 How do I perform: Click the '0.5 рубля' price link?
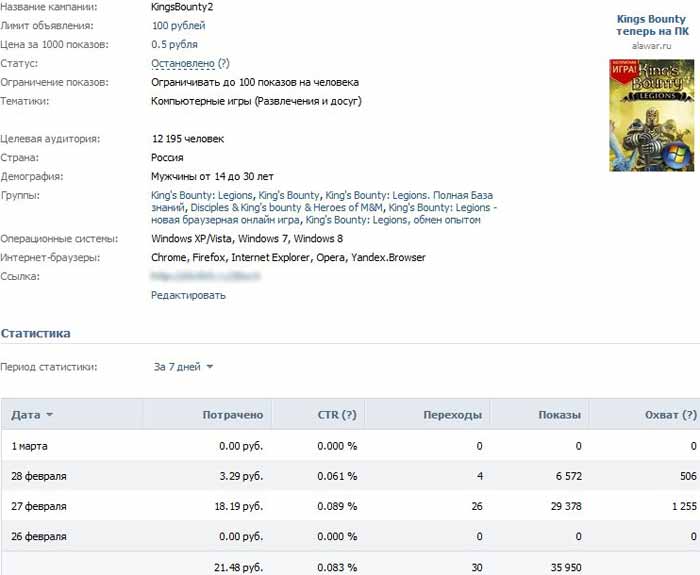pyautogui.click(x=174, y=45)
